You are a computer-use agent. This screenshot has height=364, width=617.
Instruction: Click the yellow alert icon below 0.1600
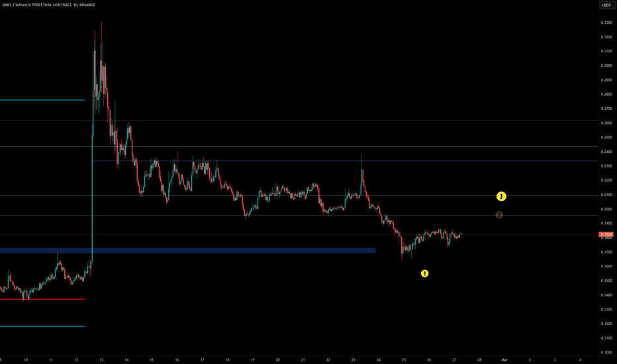click(424, 273)
